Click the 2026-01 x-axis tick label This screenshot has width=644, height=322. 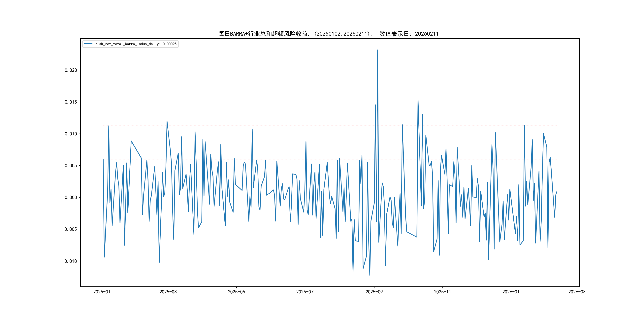click(x=511, y=292)
